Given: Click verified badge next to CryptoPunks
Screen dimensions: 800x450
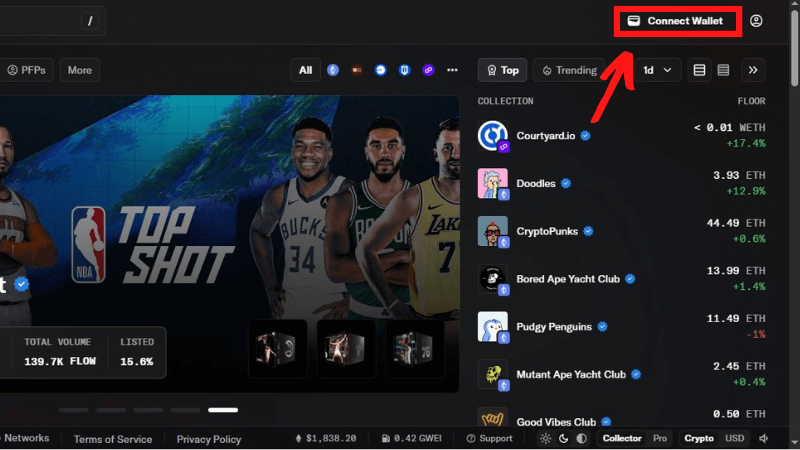Looking at the screenshot, I should [x=588, y=231].
